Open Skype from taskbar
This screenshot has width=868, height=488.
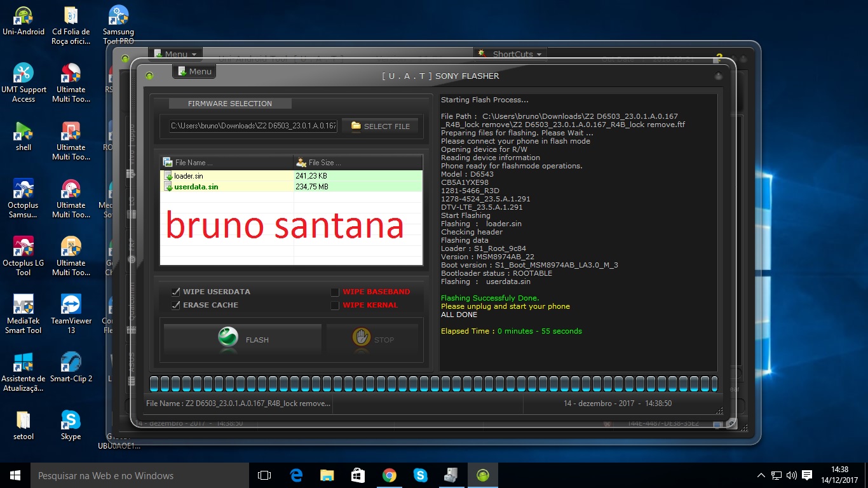pyautogui.click(x=420, y=475)
